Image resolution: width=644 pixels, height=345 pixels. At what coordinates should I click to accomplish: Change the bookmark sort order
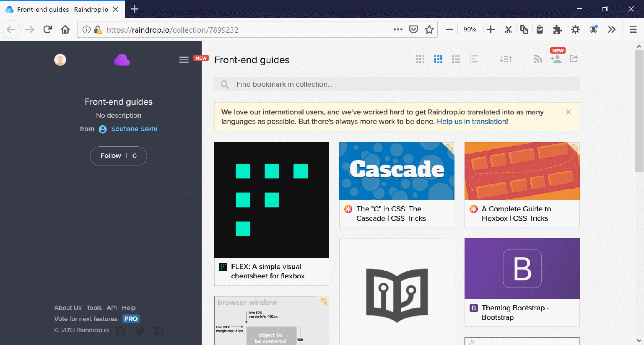pos(506,59)
